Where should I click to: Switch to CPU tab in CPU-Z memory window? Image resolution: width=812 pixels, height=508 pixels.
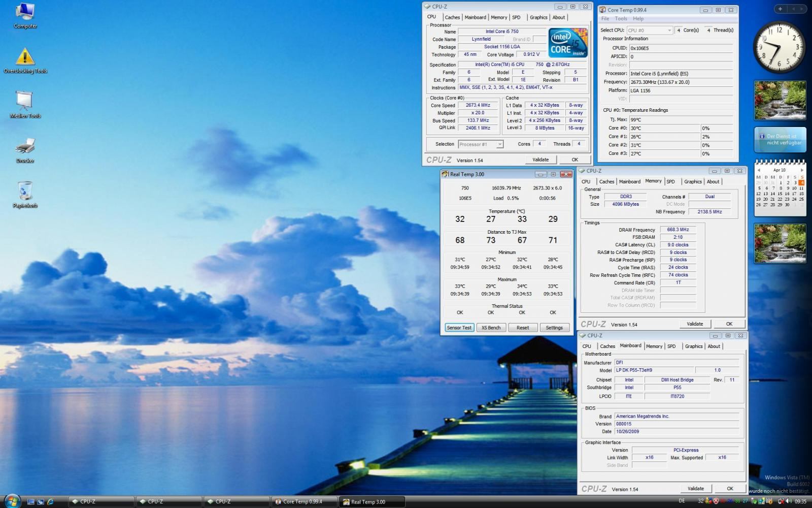coord(586,182)
